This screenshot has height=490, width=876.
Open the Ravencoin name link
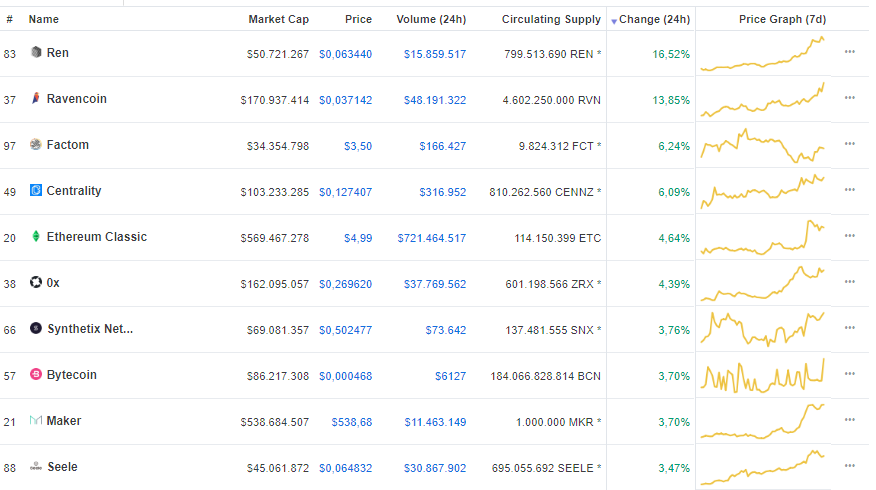(x=77, y=99)
